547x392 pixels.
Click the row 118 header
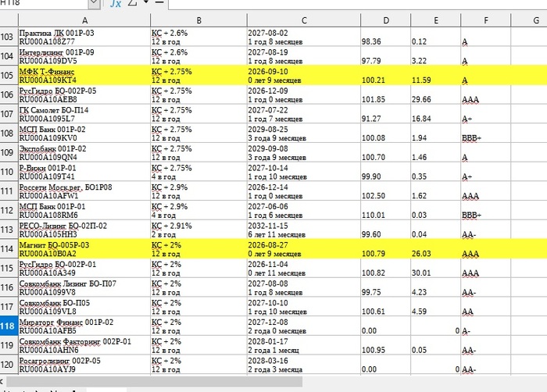(x=8, y=326)
